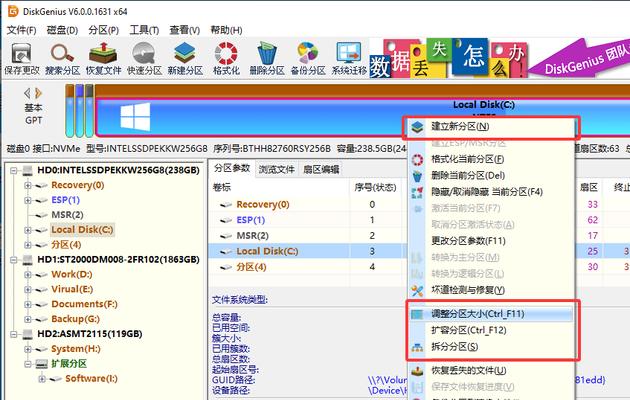Select Backup(G:) in the disk tree
The height and width of the screenshot is (400, 630).
pyautogui.click(x=76, y=319)
